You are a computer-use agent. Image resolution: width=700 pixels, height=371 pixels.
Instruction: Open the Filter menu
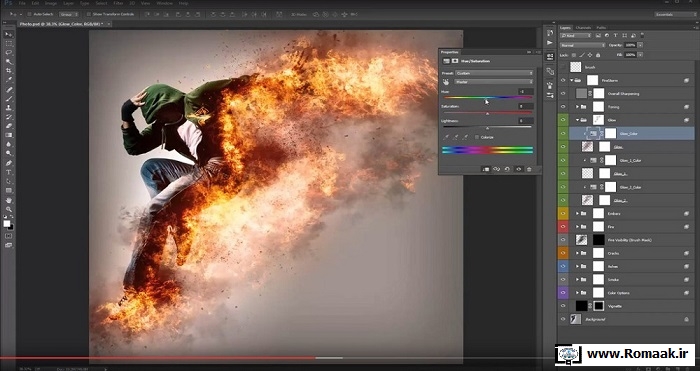pyautogui.click(x=118, y=3)
